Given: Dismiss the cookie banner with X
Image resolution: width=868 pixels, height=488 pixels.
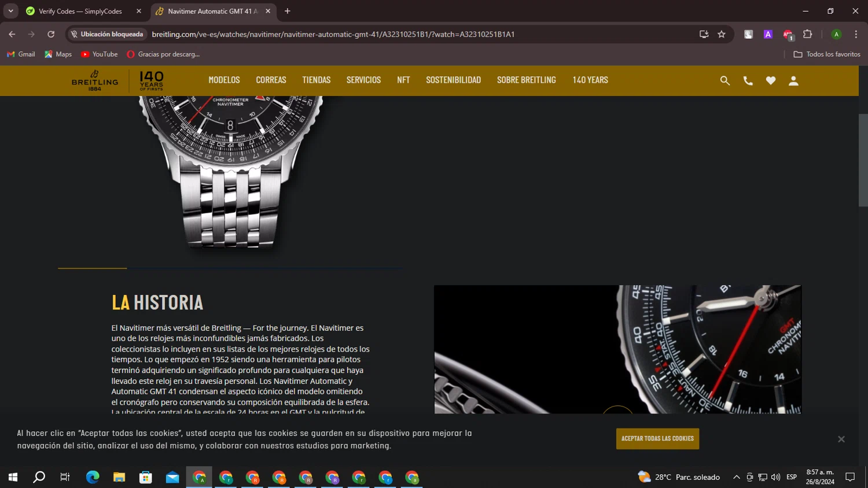Looking at the screenshot, I should coord(841,439).
